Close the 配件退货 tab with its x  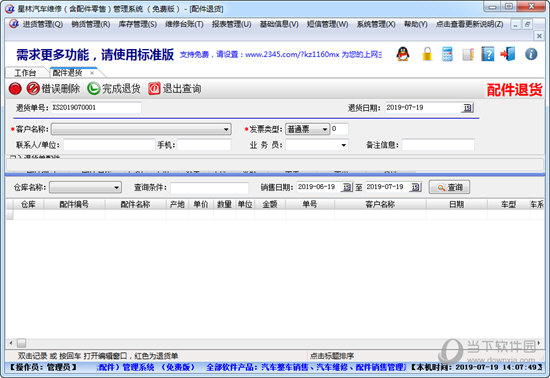tap(92, 73)
